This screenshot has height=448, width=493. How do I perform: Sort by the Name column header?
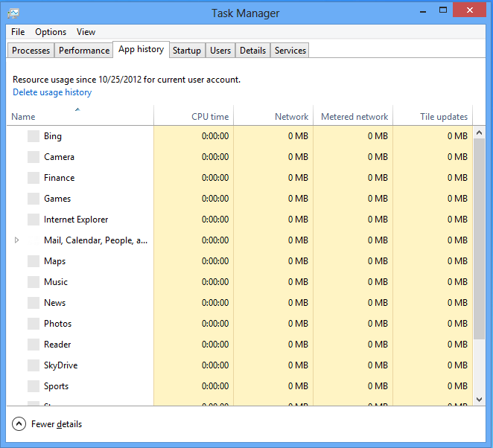coord(80,115)
